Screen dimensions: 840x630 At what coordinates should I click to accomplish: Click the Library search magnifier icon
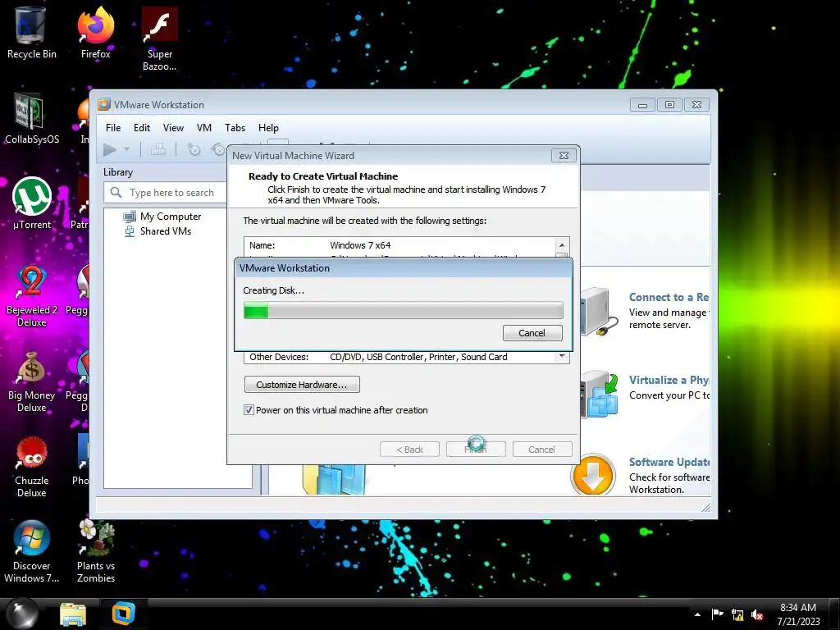(x=116, y=192)
